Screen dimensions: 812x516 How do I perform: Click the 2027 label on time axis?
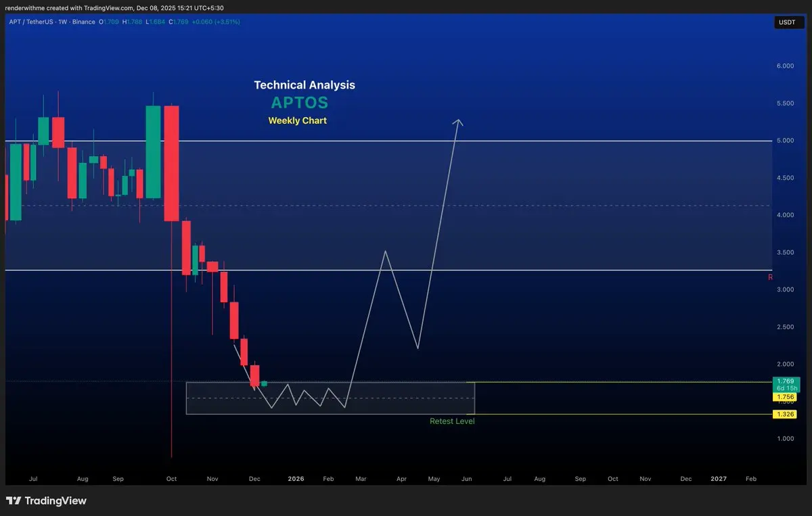coord(719,479)
